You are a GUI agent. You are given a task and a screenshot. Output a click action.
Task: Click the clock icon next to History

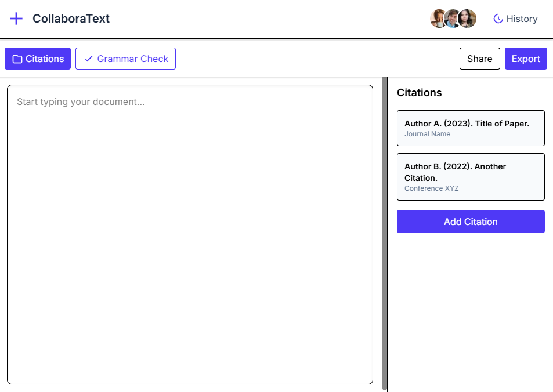(x=498, y=19)
